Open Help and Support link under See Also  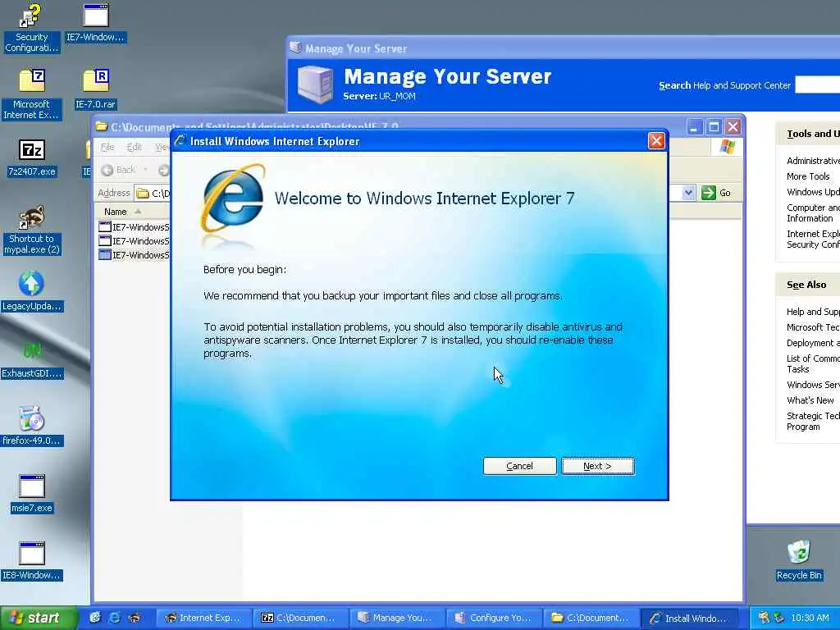click(813, 312)
